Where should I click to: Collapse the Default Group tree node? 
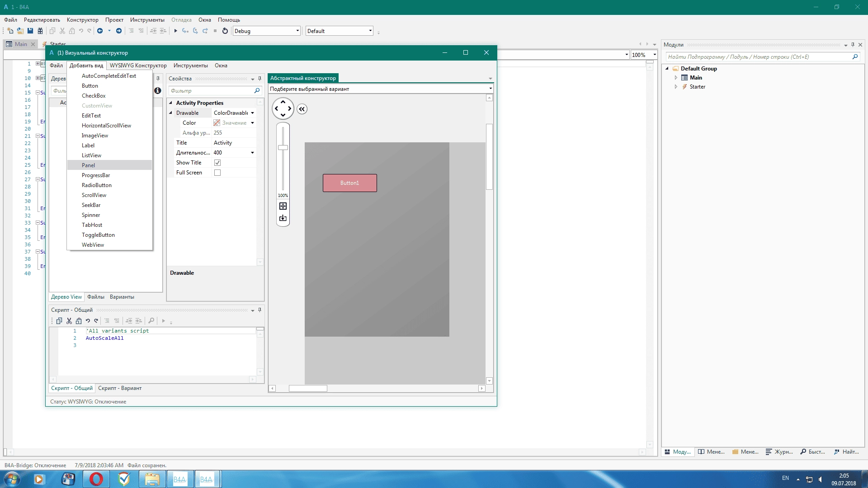coord(667,69)
